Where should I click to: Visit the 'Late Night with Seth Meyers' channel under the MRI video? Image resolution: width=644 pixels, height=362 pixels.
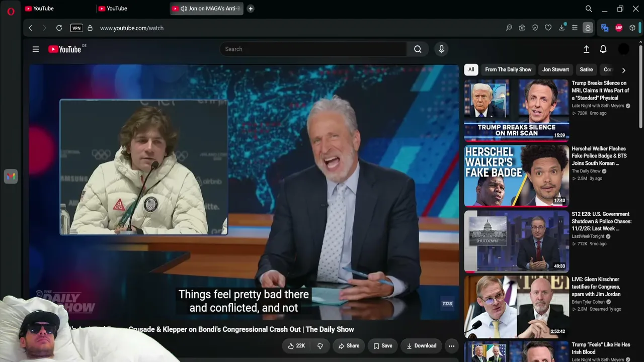pos(598,106)
